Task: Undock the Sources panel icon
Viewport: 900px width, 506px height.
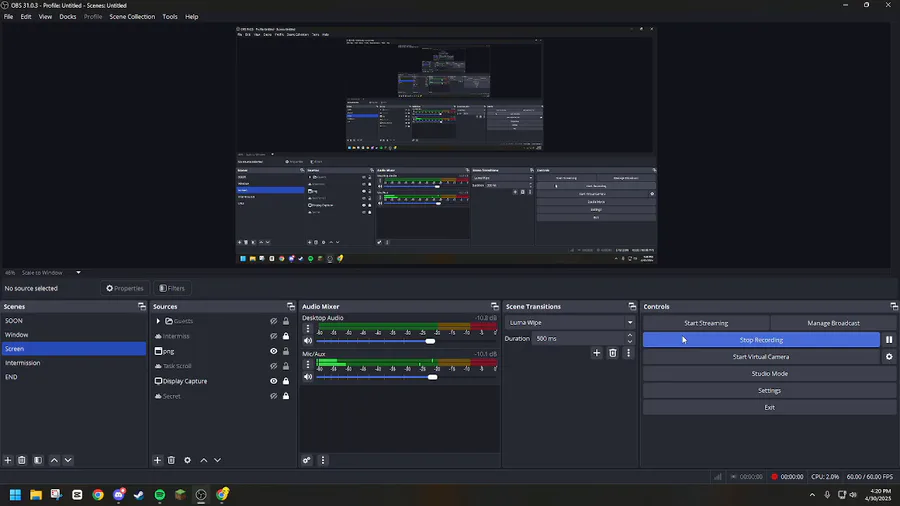Action: (x=290, y=306)
